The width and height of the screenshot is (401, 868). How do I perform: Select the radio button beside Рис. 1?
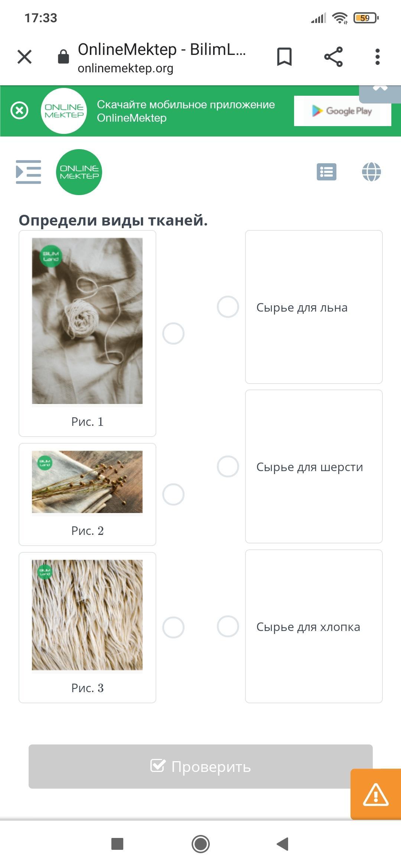173,333
